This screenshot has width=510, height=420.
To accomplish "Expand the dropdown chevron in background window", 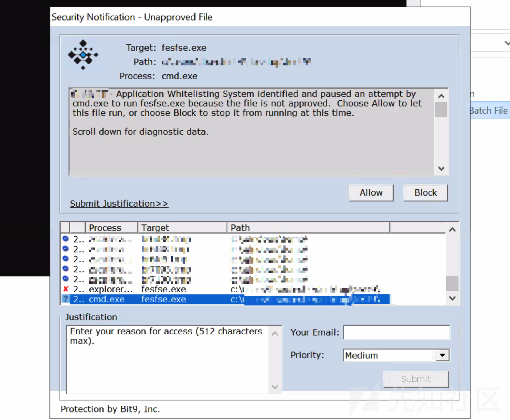I will click(x=507, y=43).
